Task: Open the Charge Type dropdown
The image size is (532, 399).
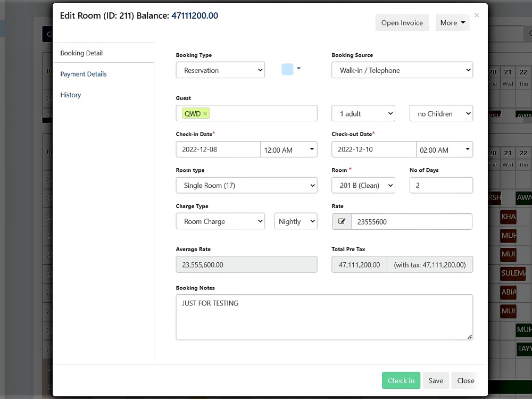Action: coord(220,221)
